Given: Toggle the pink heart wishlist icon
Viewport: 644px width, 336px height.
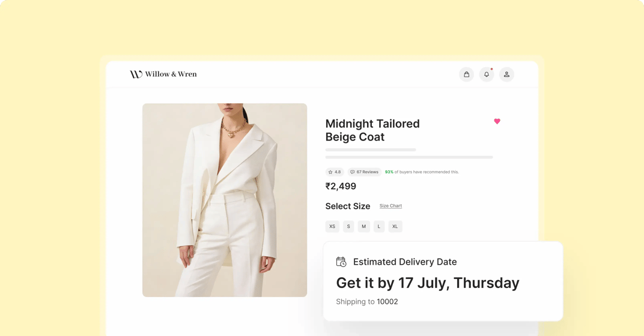Looking at the screenshot, I should point(497,121).
